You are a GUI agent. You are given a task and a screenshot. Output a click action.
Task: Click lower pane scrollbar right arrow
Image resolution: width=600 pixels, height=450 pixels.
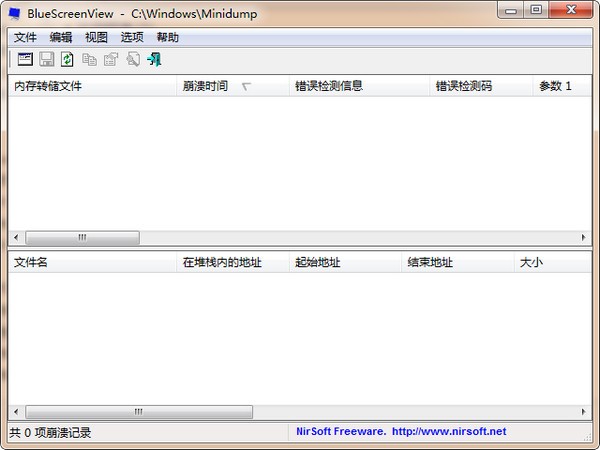click(584, 412)
